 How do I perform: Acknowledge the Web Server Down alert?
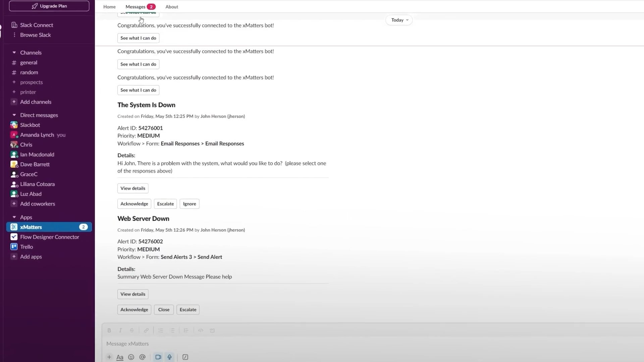[x=134, y=310]
